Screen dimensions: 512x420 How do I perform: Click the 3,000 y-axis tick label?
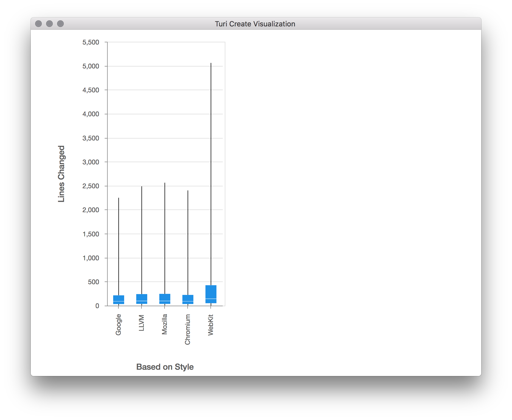point(91,162)
